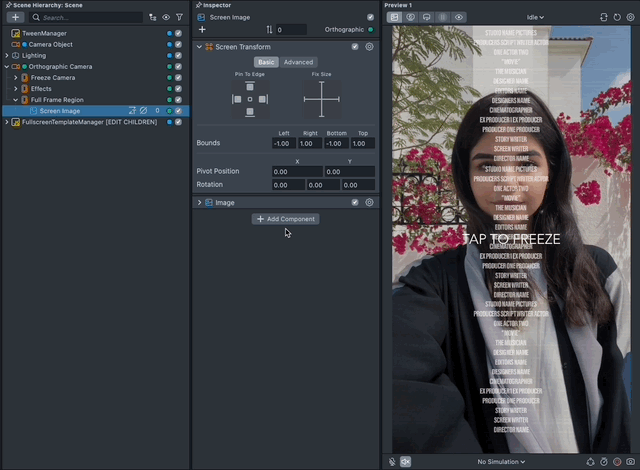Toggle the TweenManager object checkbox

pos(178,33)
